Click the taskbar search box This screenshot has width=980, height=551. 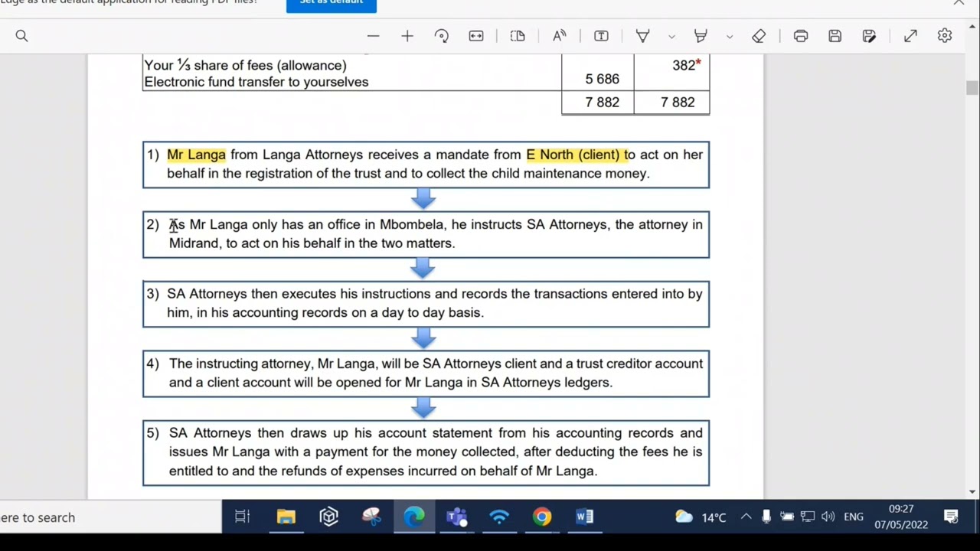[x=111, y=517]
